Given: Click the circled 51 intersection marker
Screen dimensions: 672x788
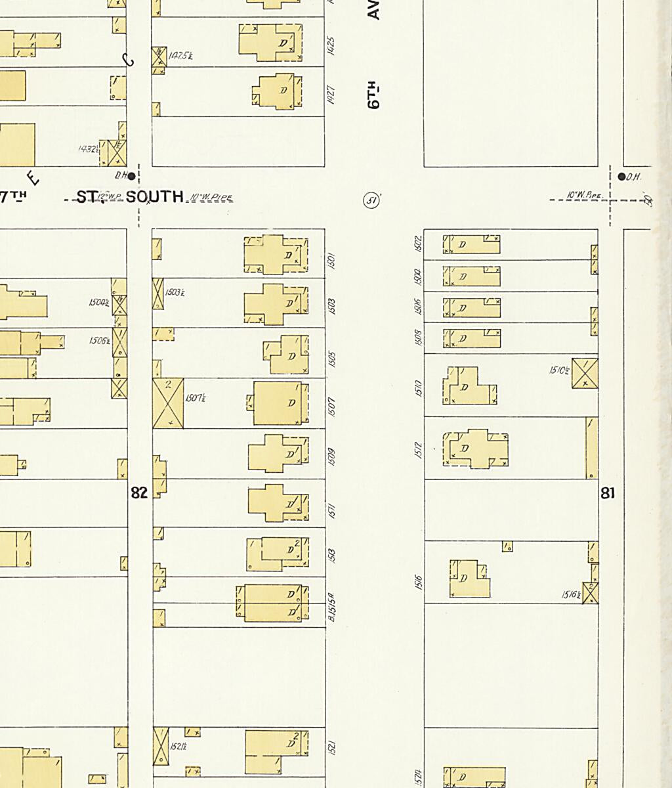Looking at the screenshot, I should pos(372,201).
